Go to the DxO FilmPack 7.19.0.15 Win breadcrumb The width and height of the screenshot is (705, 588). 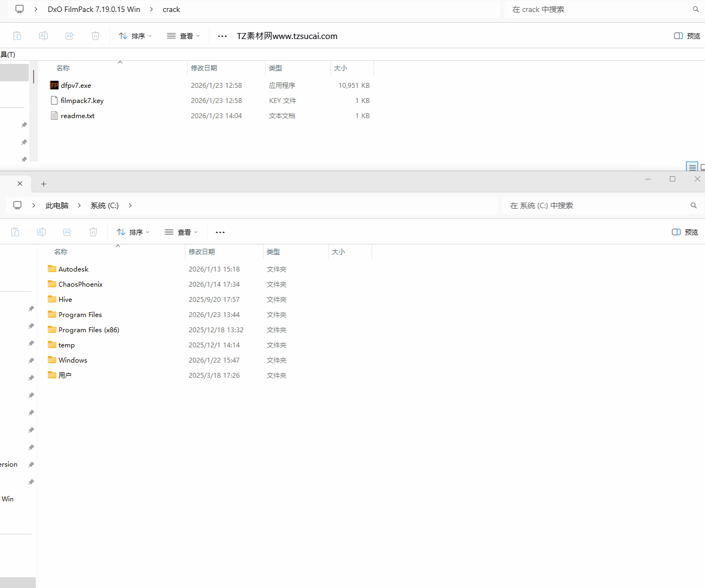coord(94,9)
